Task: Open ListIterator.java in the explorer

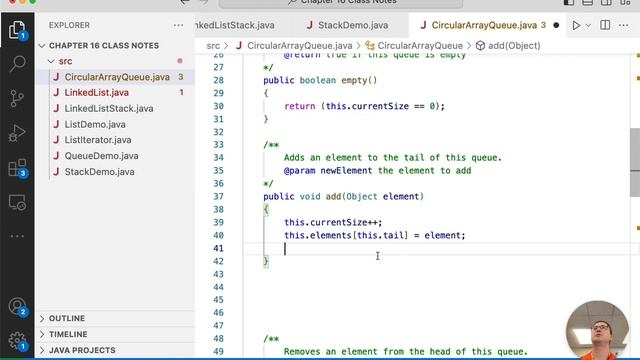Action: tap(98, 140)
